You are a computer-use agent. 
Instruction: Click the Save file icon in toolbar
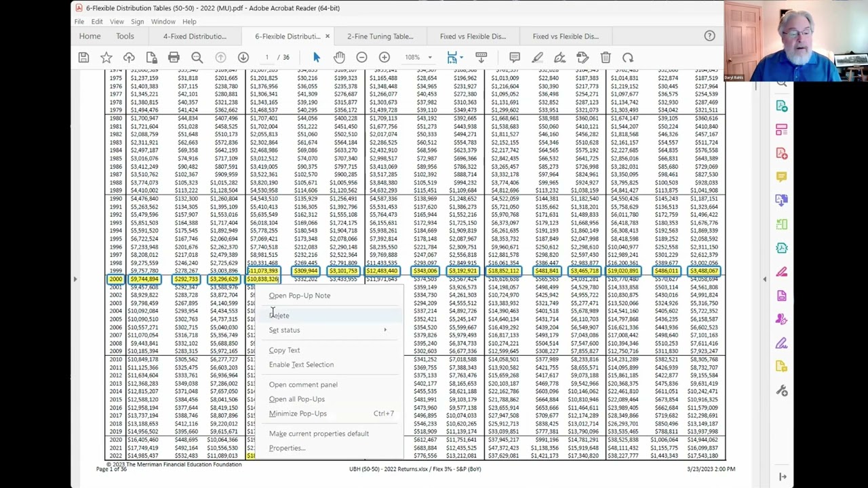tap(83, 58)
